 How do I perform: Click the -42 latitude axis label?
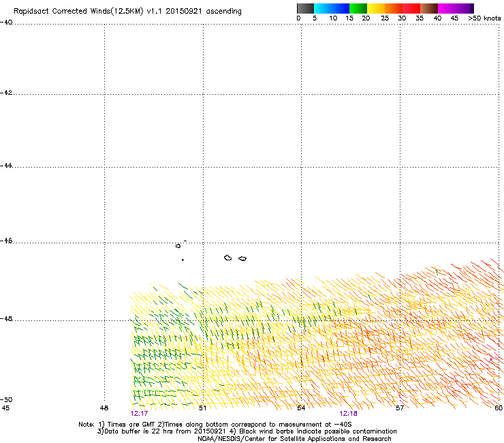click(x=6, y=93)
